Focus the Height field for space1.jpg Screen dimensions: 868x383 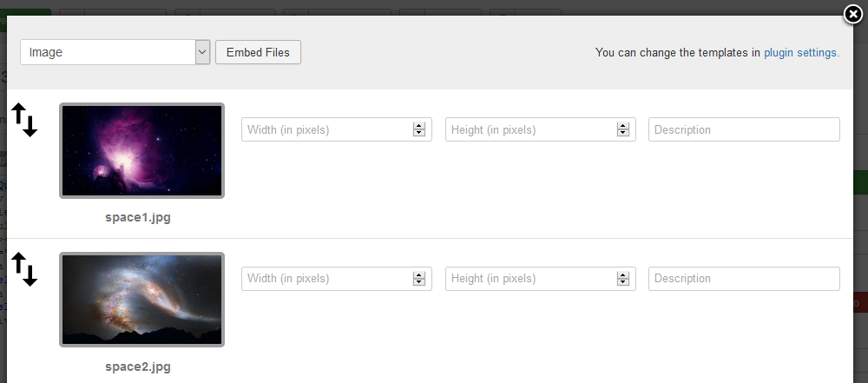click(529, 129)
